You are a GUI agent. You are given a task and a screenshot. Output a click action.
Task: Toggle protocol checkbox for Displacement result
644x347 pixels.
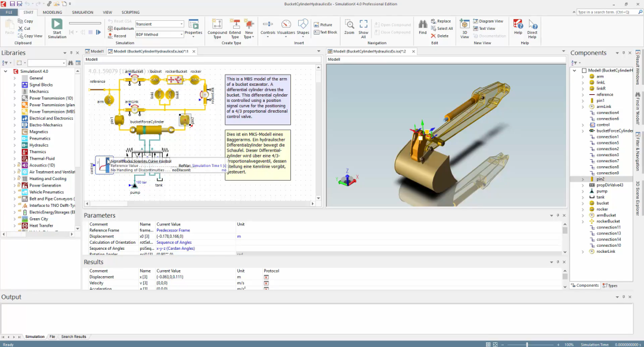266,277
